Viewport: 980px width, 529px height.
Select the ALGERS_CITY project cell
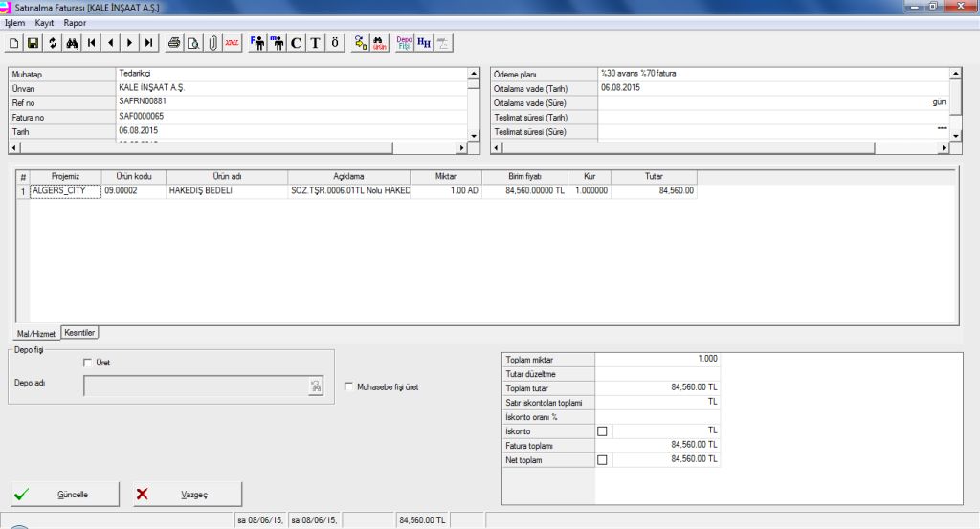click(65, 191)
